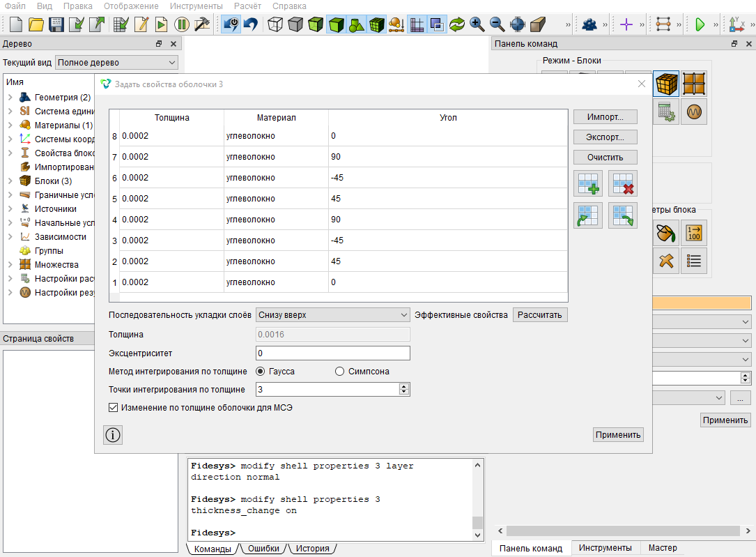The width and height of the screenshot is (756, 557).
Task: Click the Импорт... button
Action: click(x=605, y=116)
